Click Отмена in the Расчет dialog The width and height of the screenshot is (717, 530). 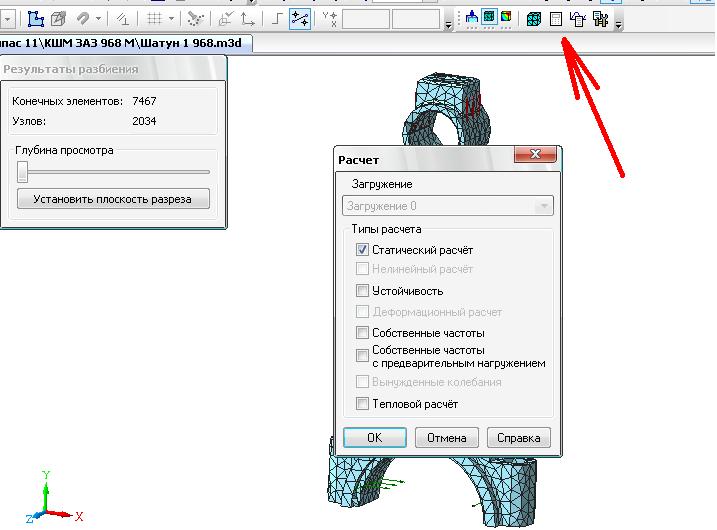[x=447, y=438]
